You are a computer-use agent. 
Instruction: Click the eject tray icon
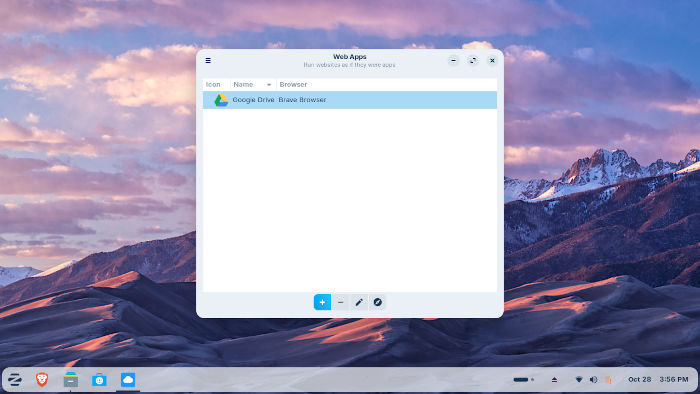[554, 380]
